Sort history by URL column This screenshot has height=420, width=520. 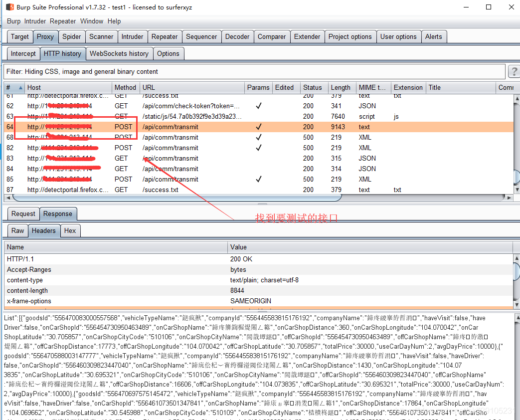[192, 88]
